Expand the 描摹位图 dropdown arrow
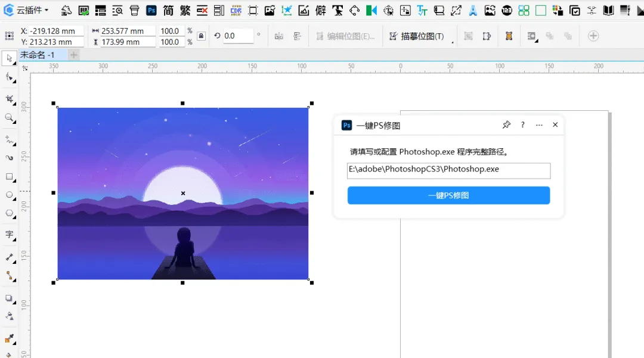 (x=453, y=42)
